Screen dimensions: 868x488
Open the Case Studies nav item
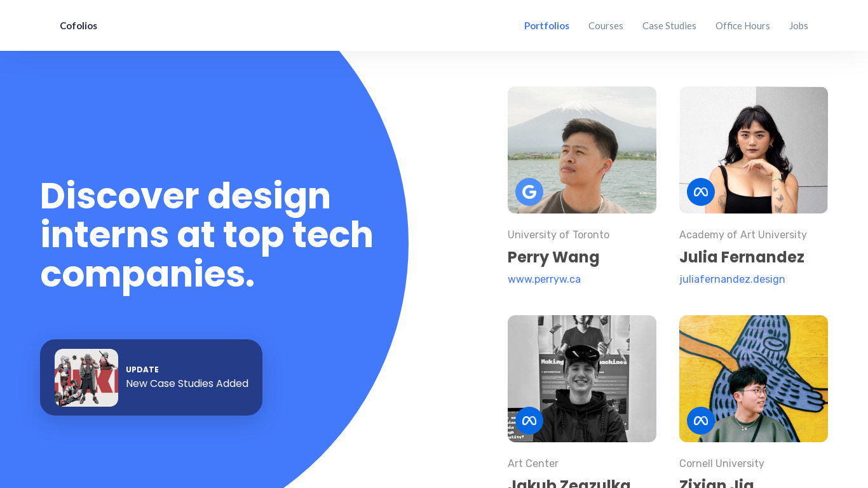669,25
